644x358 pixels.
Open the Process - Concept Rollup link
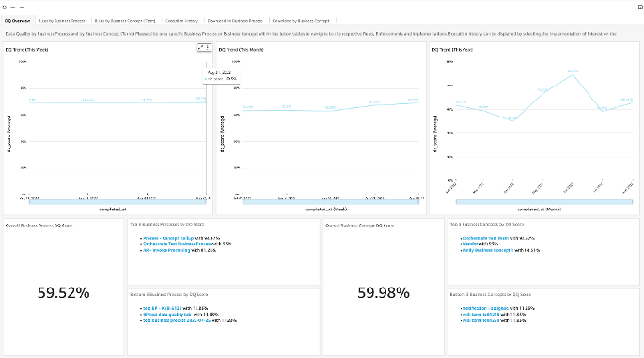168,238
